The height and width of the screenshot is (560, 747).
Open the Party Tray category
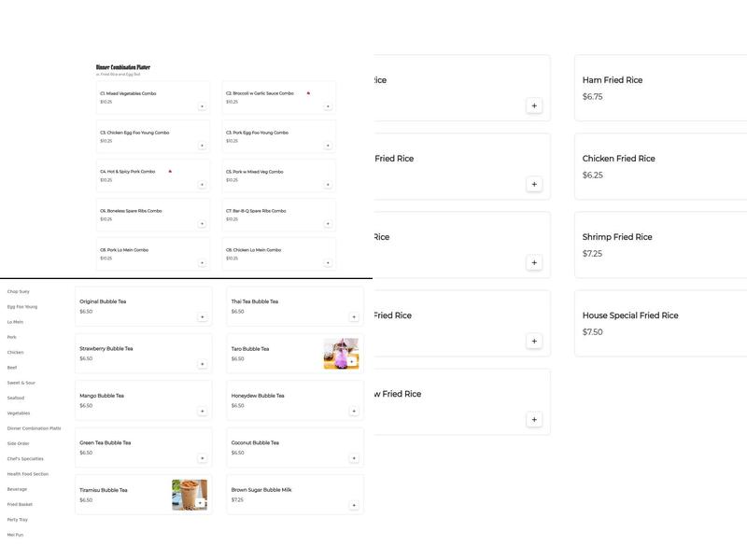[x=18, y=519]
